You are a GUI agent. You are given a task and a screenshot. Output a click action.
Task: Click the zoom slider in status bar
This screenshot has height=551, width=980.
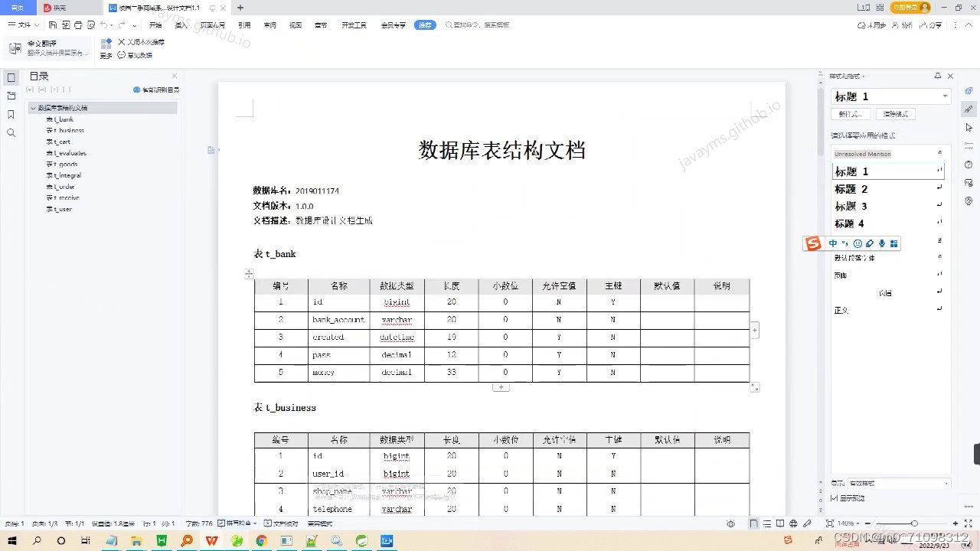tap(914, 523)
